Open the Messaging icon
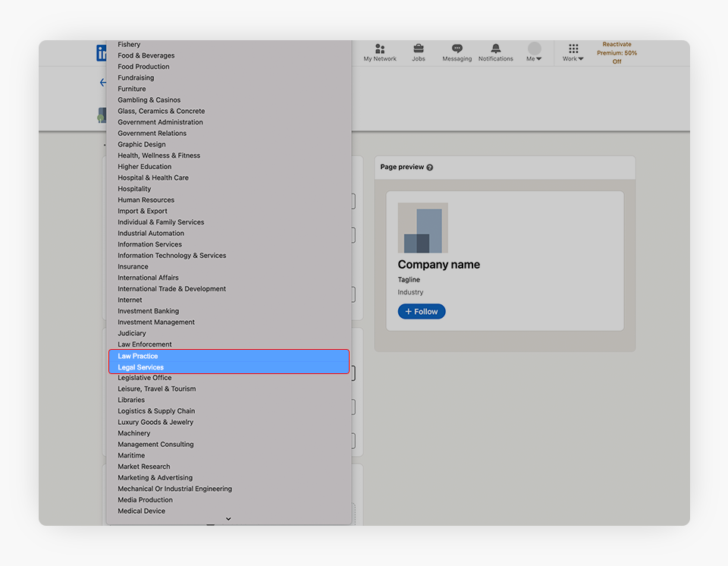This screenshot has height=566, width=728. tap(457, 49)
